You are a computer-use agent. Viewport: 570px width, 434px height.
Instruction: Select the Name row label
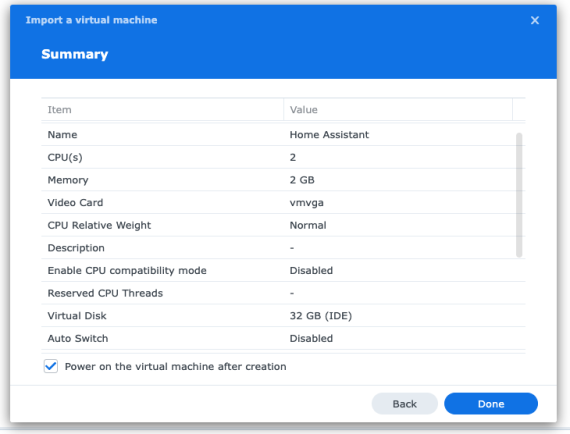tap(62, 135)
